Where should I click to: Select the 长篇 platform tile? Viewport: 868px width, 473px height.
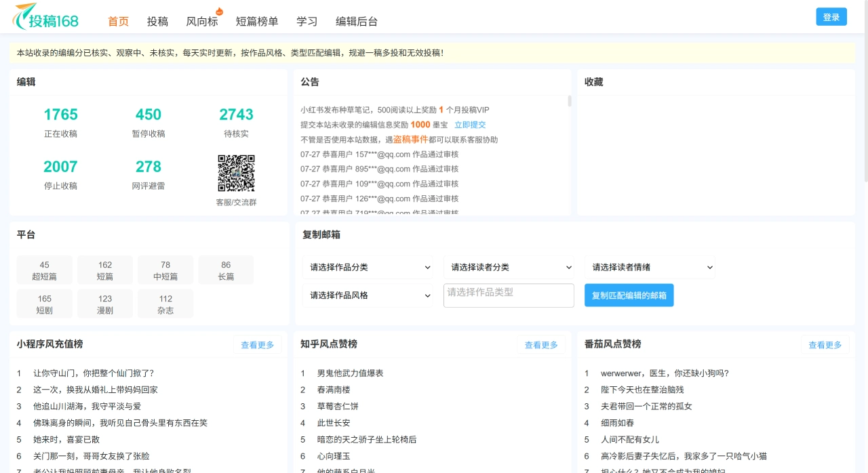[226, 270]
